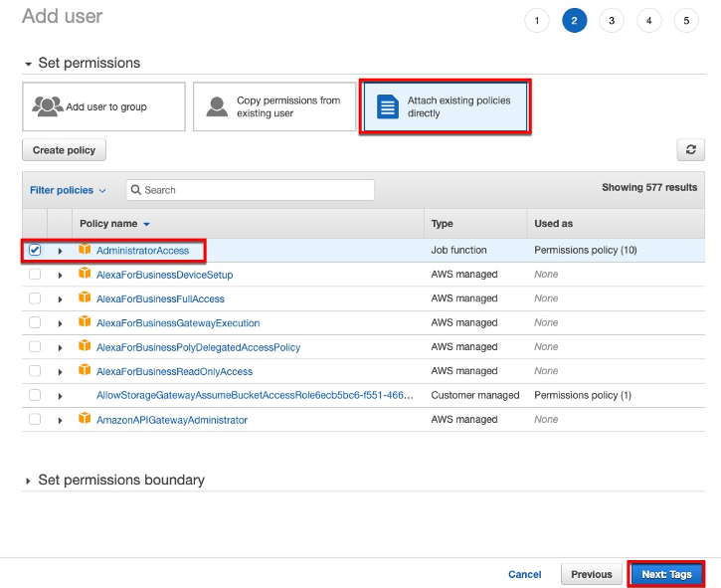
Task: Choose Copy permissions from existing user
Action: 274,106
